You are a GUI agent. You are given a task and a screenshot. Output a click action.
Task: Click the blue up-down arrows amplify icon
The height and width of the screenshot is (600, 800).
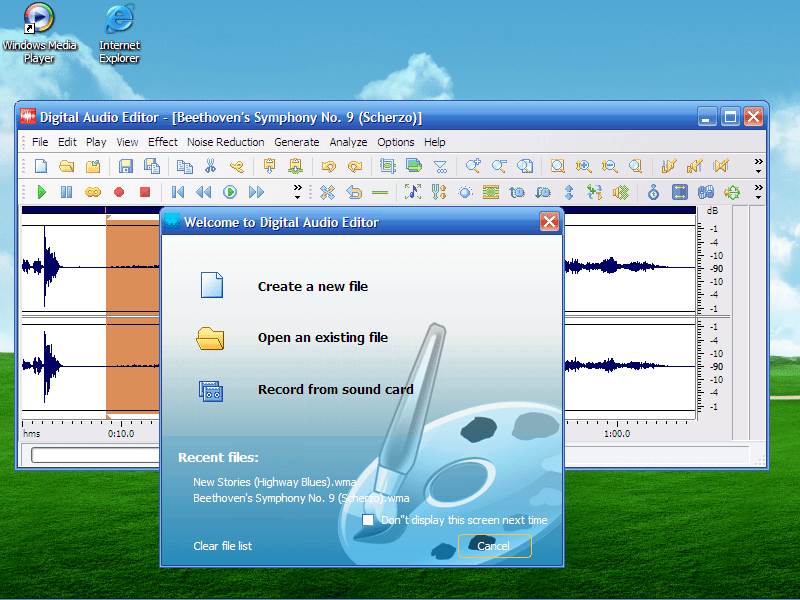coord(569,192)
